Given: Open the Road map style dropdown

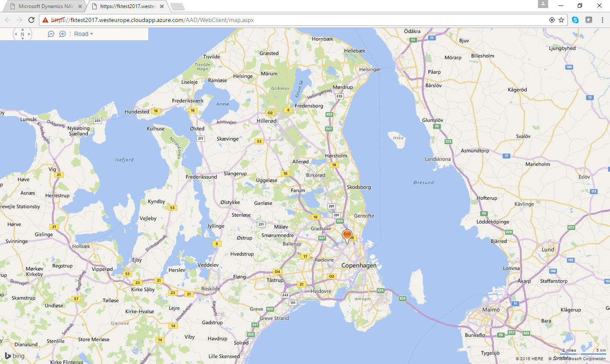Looking at the screenshot, I should (x=83, y=34).
